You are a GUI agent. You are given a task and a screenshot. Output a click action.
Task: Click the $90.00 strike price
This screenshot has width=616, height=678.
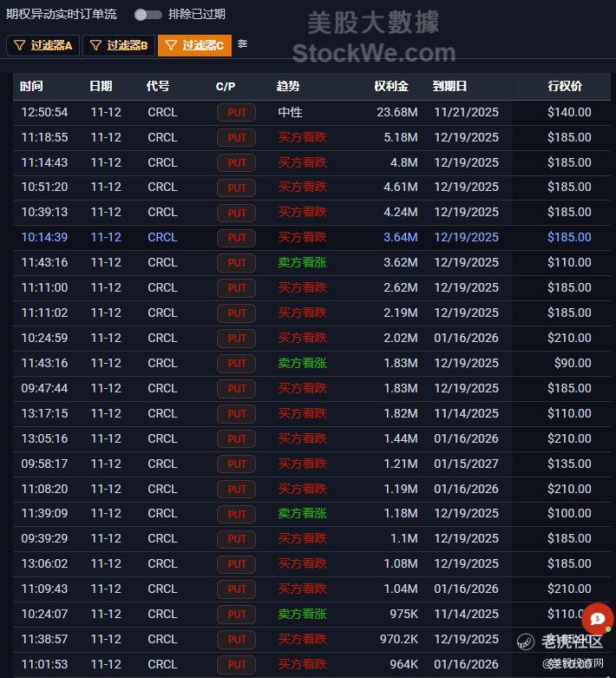[x=573, y=363]
